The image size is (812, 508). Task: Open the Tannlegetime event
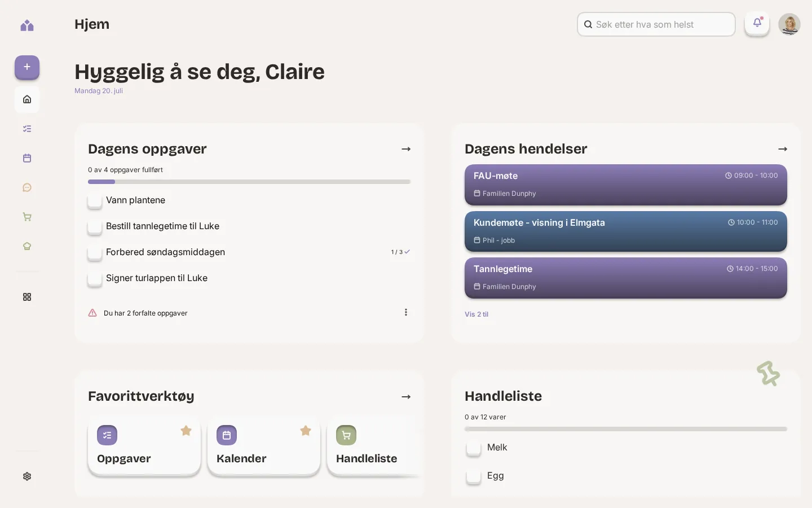click(x=626, y=278)
